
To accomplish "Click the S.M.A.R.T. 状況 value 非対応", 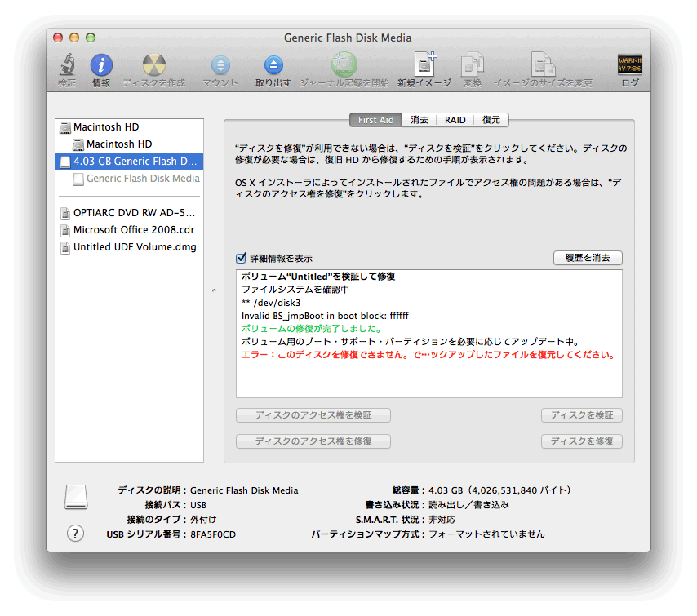I will [442, 520].
